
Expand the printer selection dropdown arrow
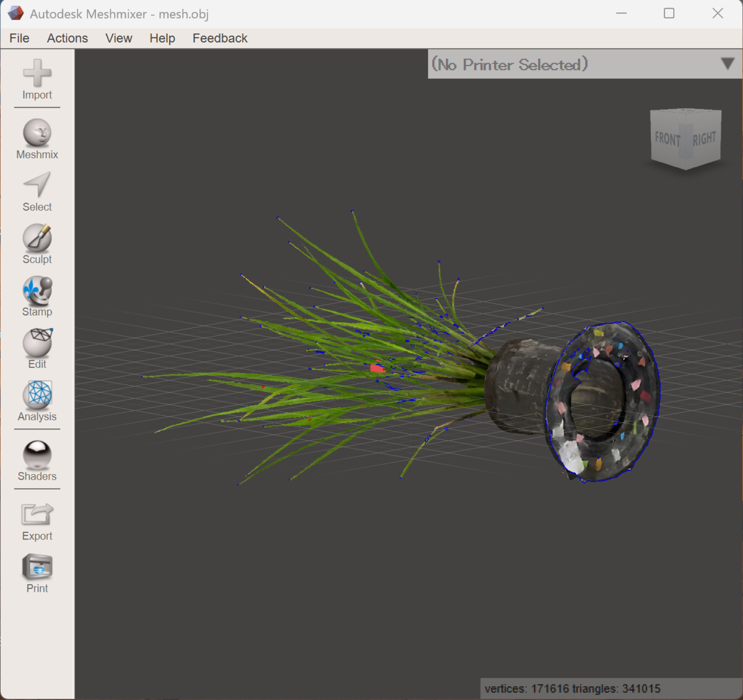point(728,64)
